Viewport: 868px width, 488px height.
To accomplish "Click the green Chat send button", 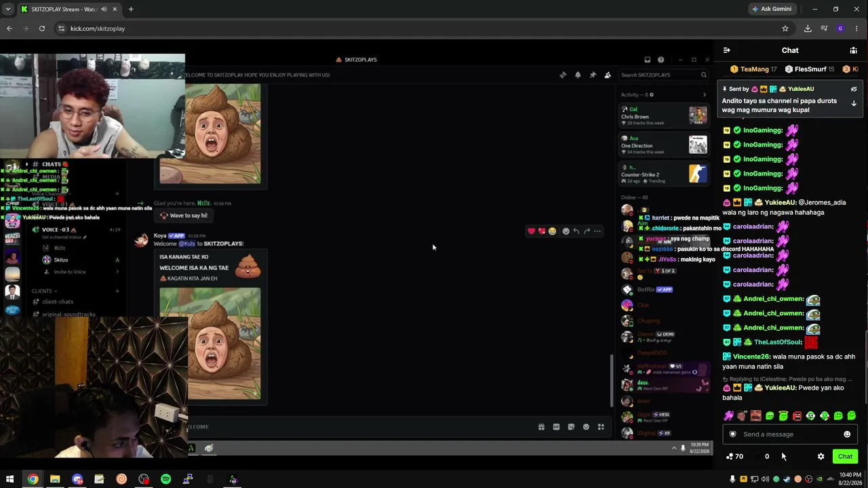I will pos(845,456).
